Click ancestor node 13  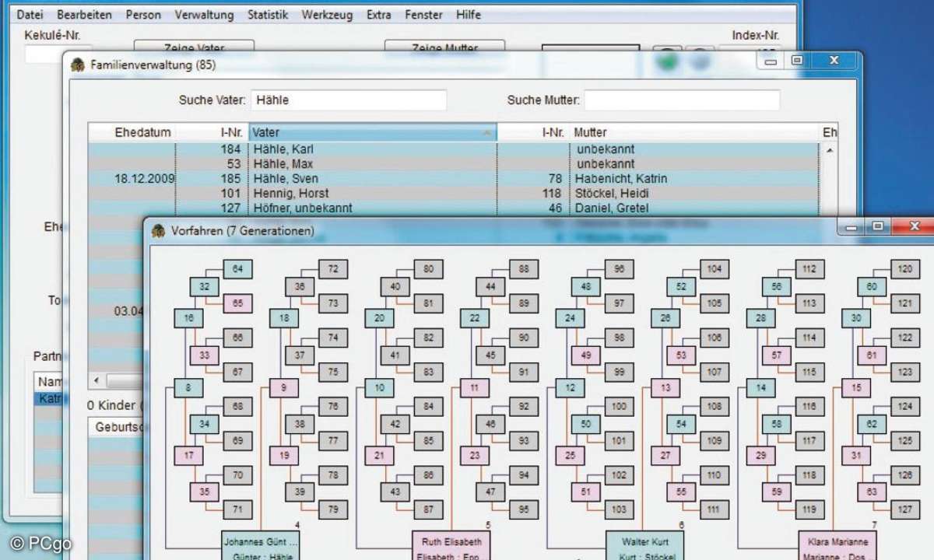665,387
